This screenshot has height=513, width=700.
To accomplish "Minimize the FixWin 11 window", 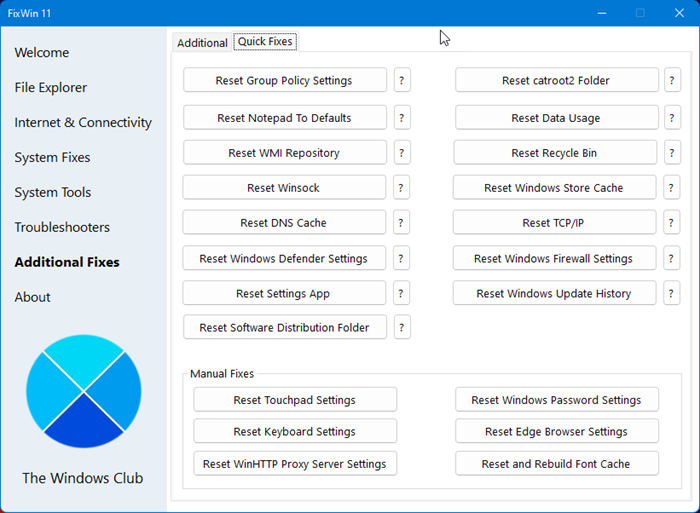I will coord(602,13).
